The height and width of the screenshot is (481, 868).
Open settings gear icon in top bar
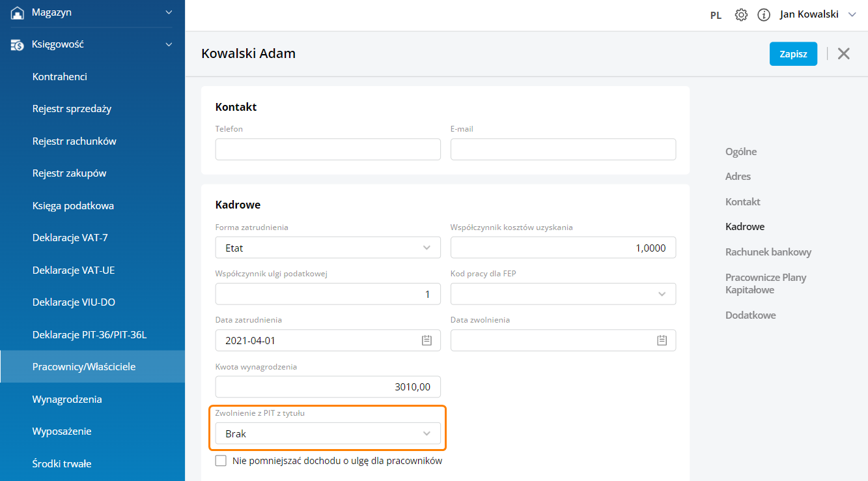[741, 15]
